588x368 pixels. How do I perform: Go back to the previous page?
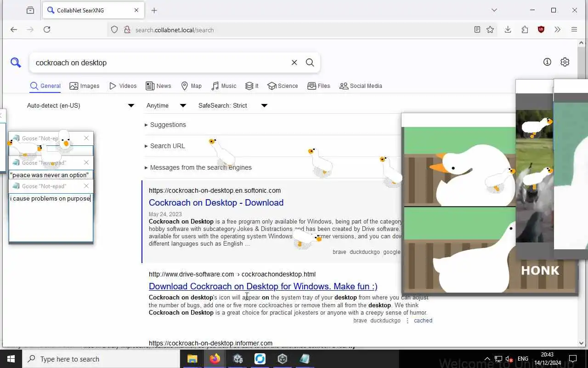point(14,29)
